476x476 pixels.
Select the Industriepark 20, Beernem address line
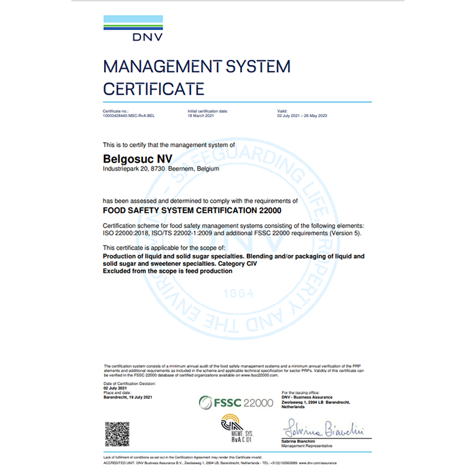pos(160,169)
